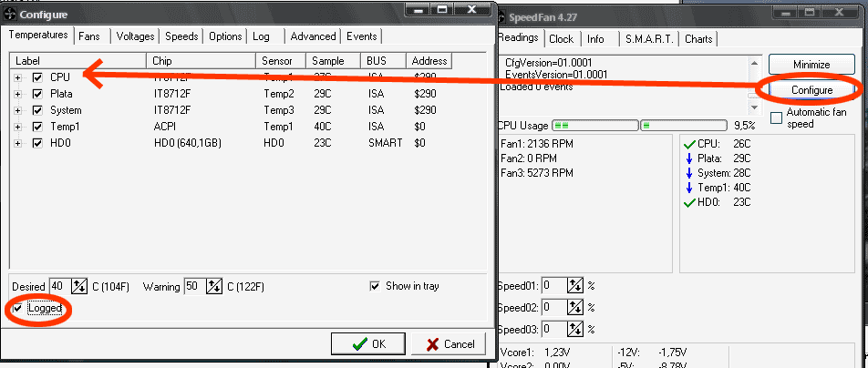Image resolution: width=868 pixels, height=368 pixels.
Task: Select the ACPI chip cell for Temp1
Action: coord(164,127)
